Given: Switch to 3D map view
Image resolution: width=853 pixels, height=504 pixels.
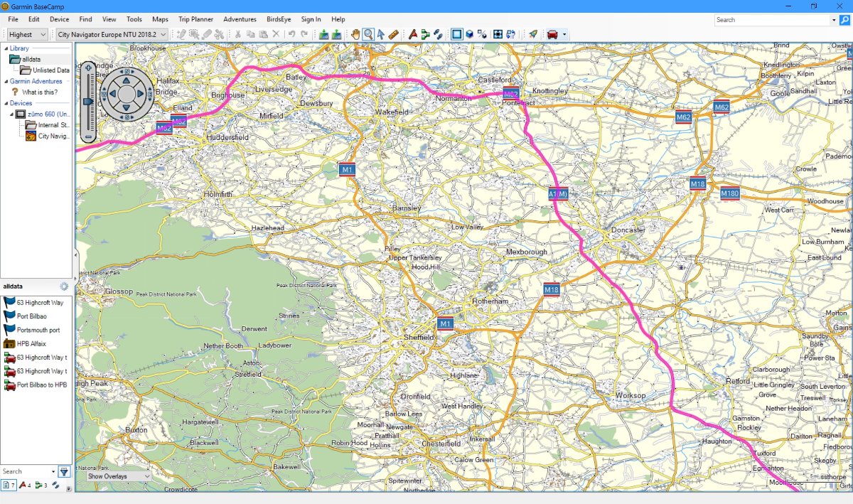Looking at the screenshot, I should coord(470,34).
